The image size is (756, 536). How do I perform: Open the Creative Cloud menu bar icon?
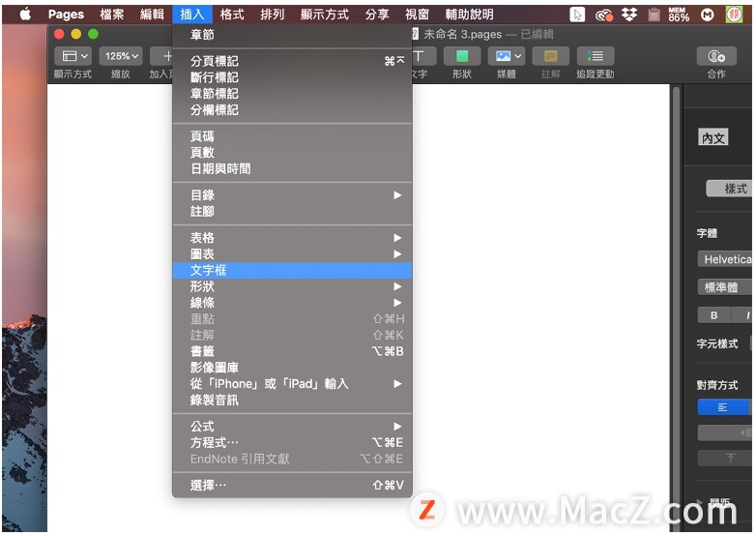[603, 15]
